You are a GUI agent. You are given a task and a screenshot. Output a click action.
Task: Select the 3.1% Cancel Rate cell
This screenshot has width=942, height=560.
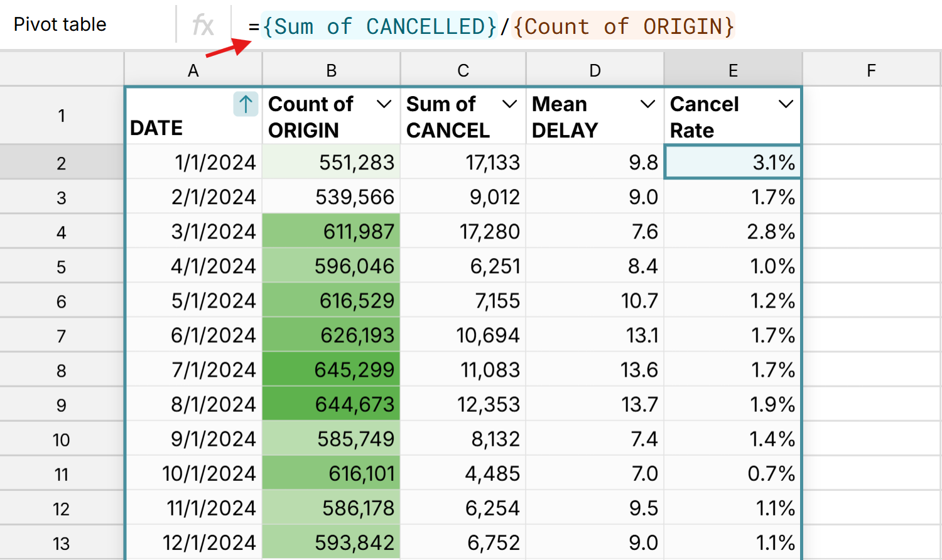732,162
